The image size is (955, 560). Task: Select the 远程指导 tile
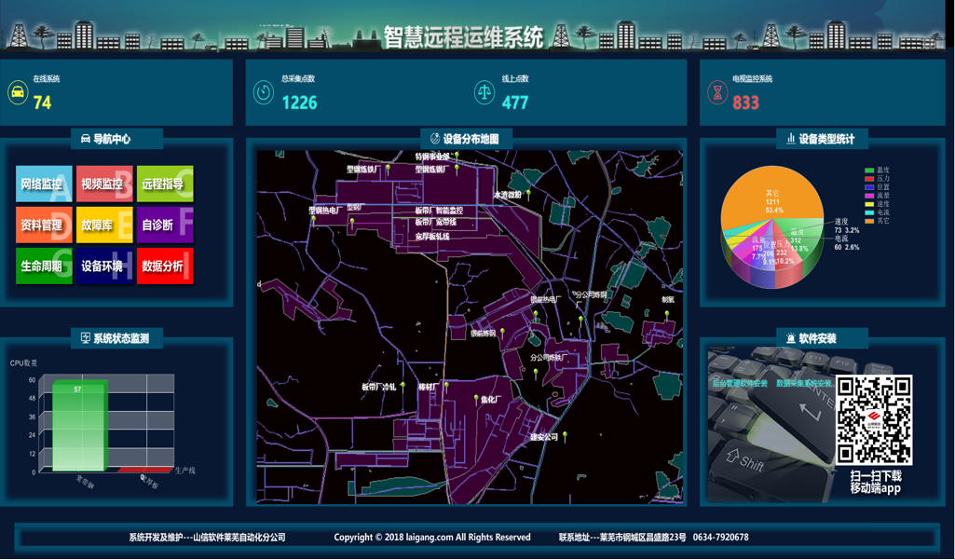164,184
